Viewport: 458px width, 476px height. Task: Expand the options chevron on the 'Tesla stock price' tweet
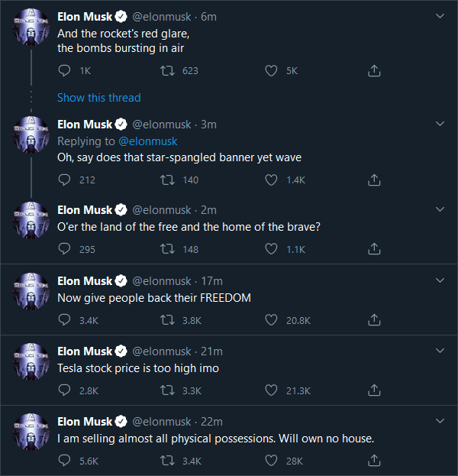(438, 351)
